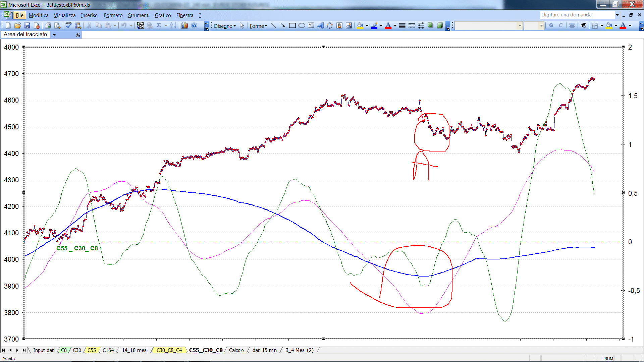This screenshot has height=362, width=644.
Task: Click the Save floppy disk icon
Action: [28, 25]
